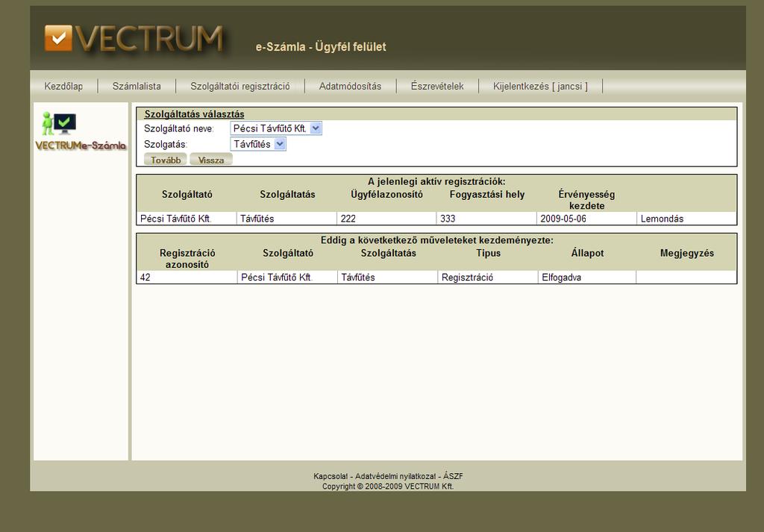Open the Kapcsolat footer link

331,476
